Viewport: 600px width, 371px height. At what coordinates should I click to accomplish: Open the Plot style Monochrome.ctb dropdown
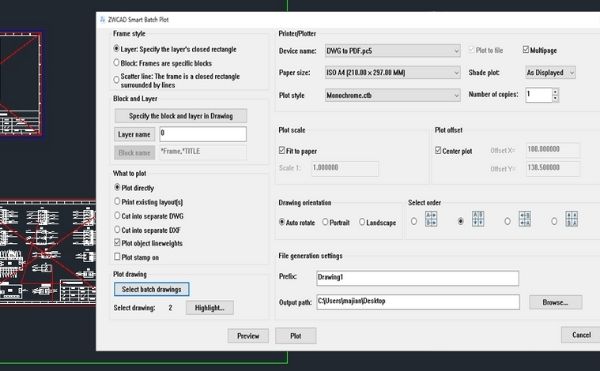pos(393,95)
